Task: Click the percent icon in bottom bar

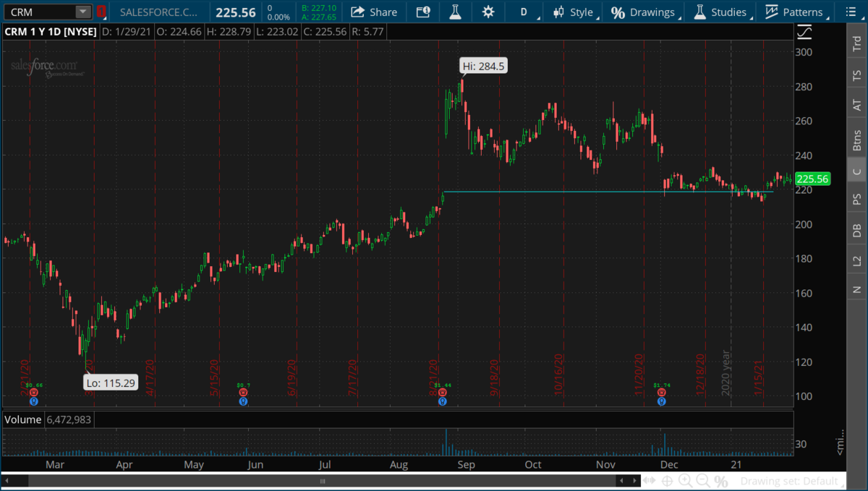Action: [x=721, y=481]
